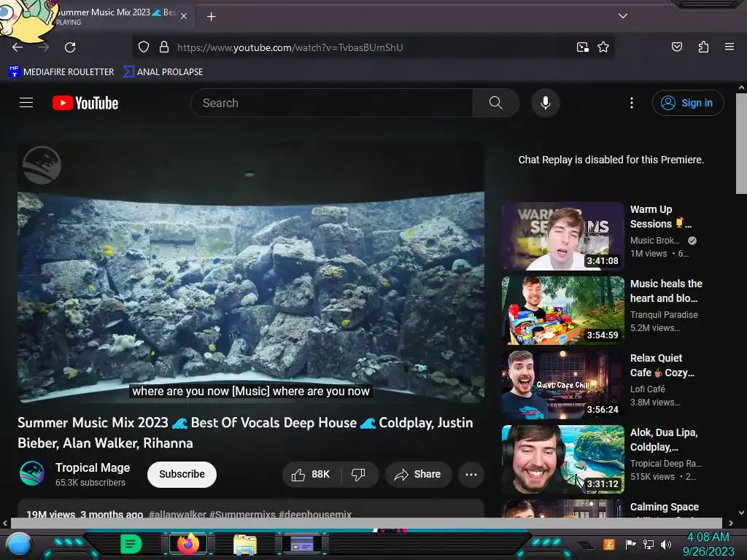Open YouTube settings three-dot menu
Image resolution: width=747 pixels, height=560 pixels.
632,103
